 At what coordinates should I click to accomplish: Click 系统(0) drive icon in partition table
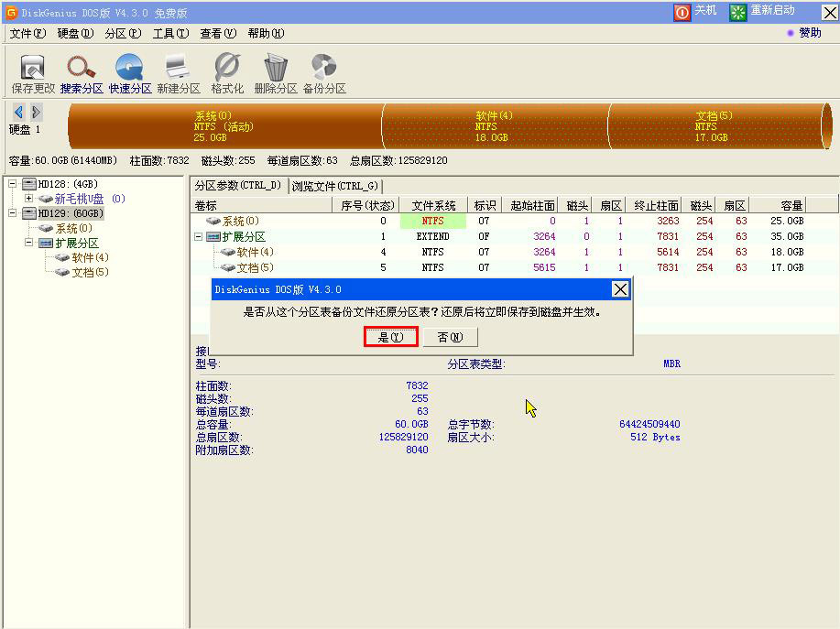tap(213, 221)
